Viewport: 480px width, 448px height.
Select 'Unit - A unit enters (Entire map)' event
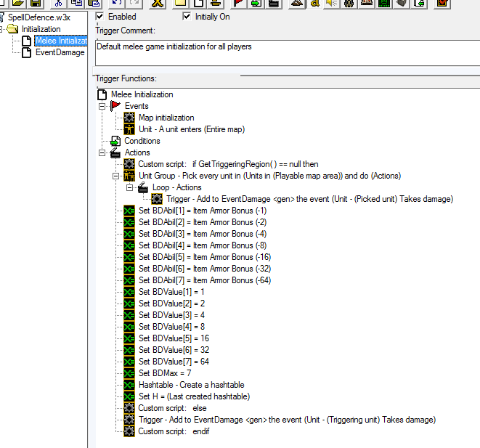tap(192, 129)
